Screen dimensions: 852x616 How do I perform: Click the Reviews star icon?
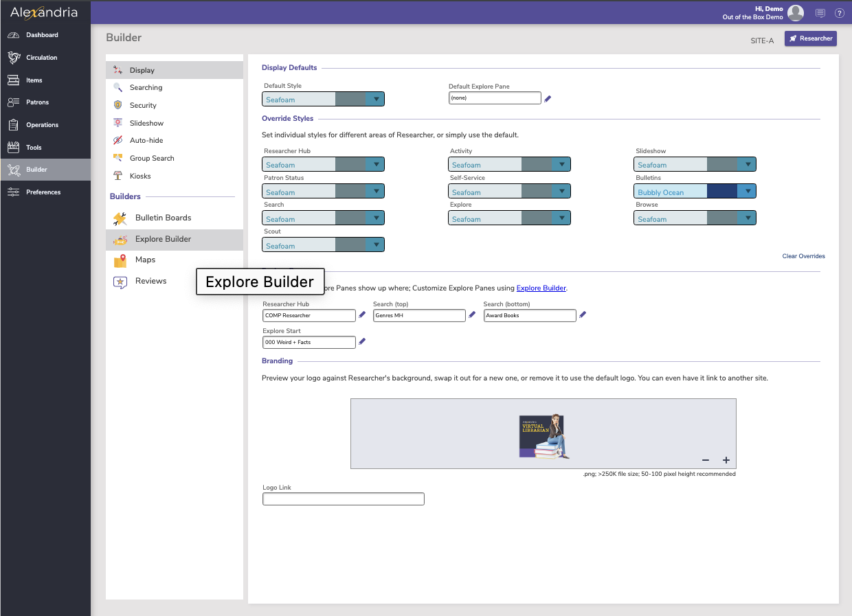pyautogui.click(x=120, y=282)
